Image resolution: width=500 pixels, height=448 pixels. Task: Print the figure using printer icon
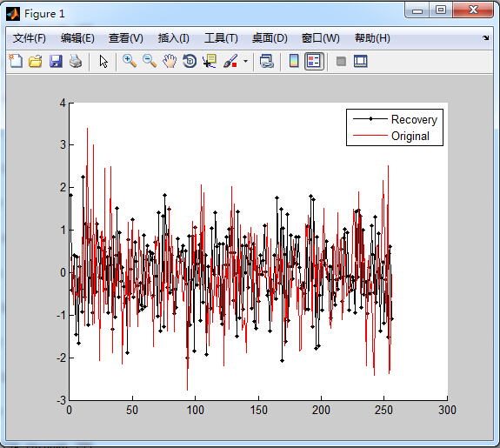point(76,61)
